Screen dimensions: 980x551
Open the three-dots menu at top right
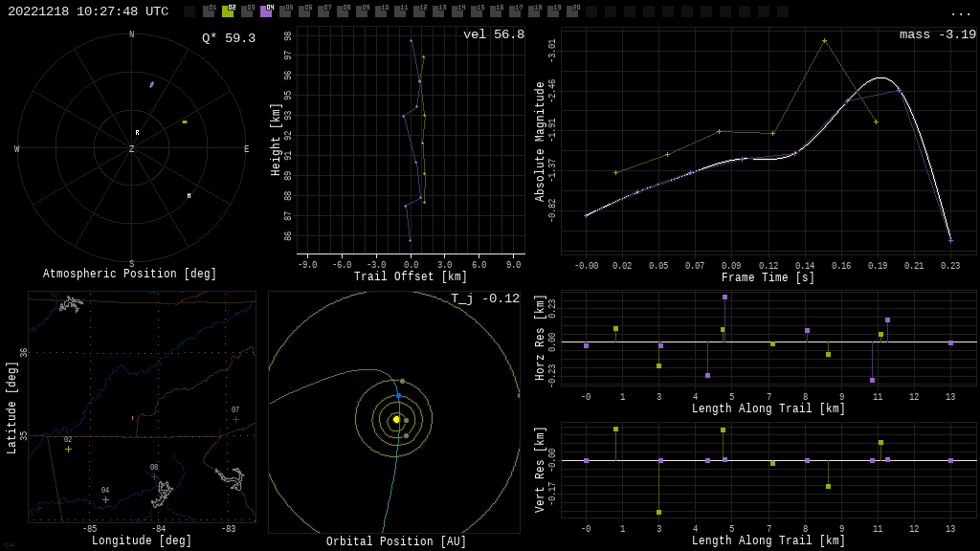click(x=960, y=12)
